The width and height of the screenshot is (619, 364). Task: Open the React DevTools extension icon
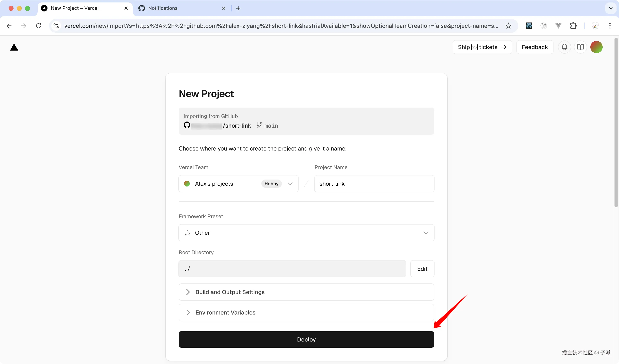[529, 26]
